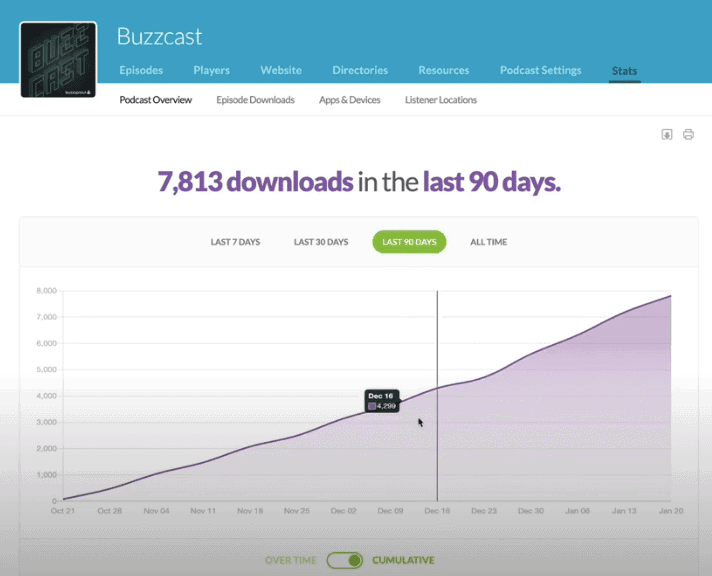
Task: Click the Dec 16 x-axis label
Action: tap(437, 511)
